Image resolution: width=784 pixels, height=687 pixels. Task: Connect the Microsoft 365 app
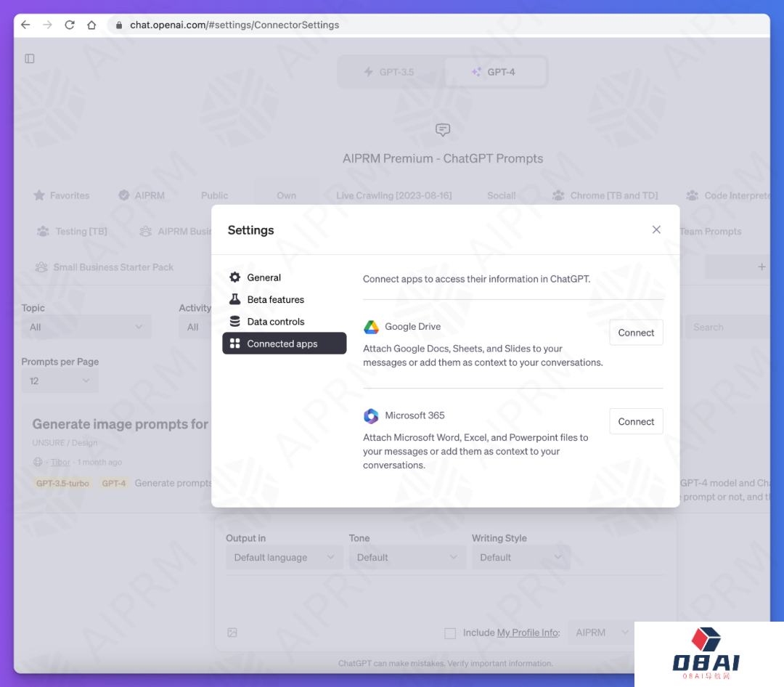[x=636, y=421]
